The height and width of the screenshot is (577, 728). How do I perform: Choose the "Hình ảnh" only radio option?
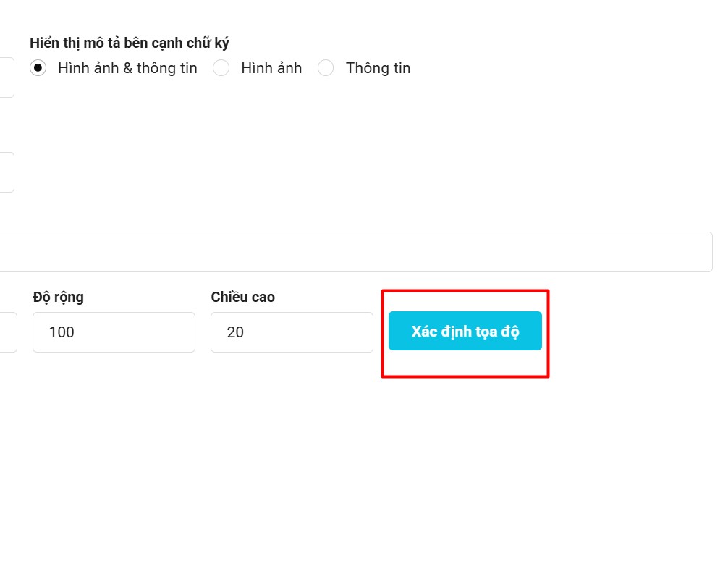(x=221, y=68)
